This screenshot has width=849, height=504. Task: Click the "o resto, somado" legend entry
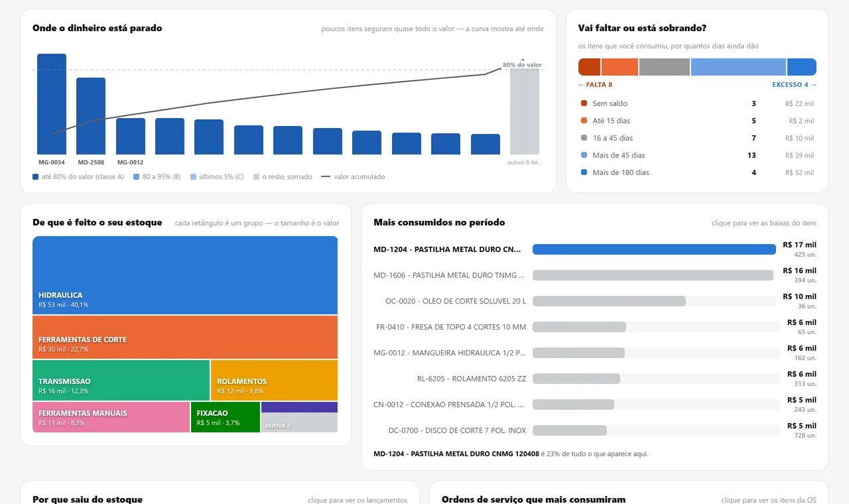[283, 177]
